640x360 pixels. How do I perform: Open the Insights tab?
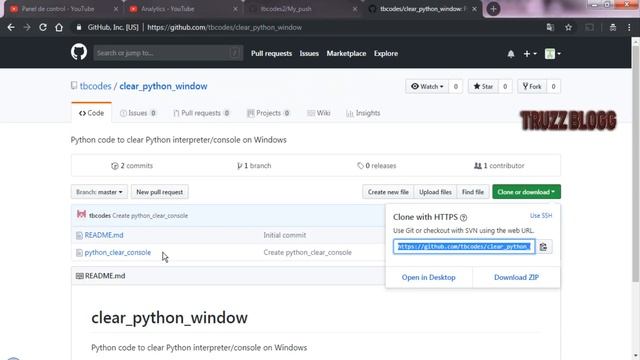(363, 113)
